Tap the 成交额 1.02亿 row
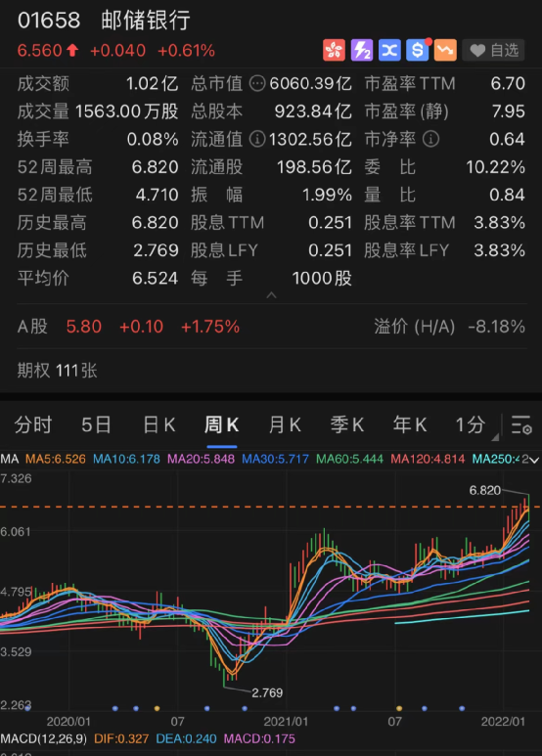Viewport: 542px width, 756px height. point(98,83)
